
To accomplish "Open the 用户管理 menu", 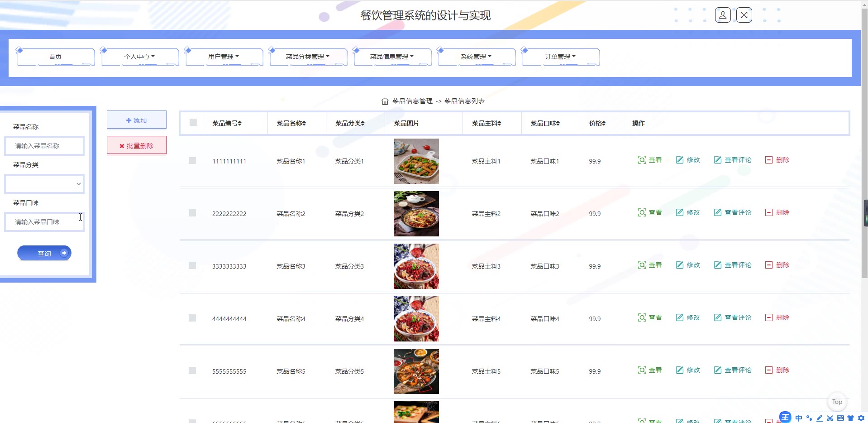I will (x=224, y=57).
